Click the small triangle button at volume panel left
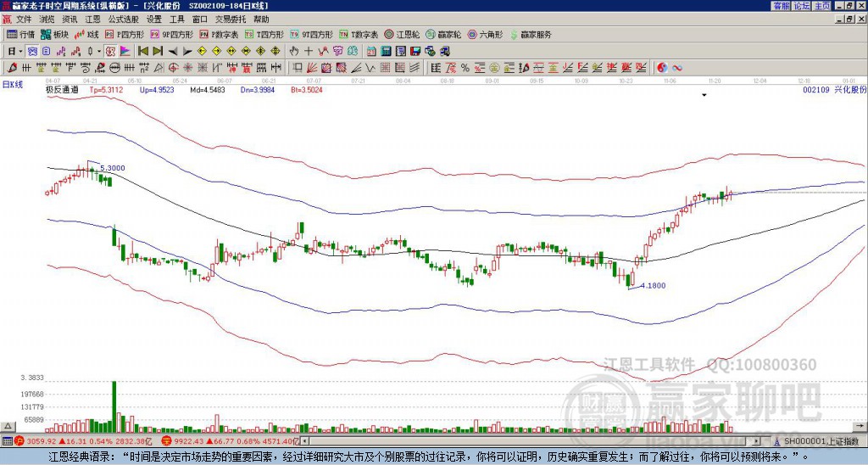Image resolution: width=868 pixels, height=465 pixels. (7, 426)
